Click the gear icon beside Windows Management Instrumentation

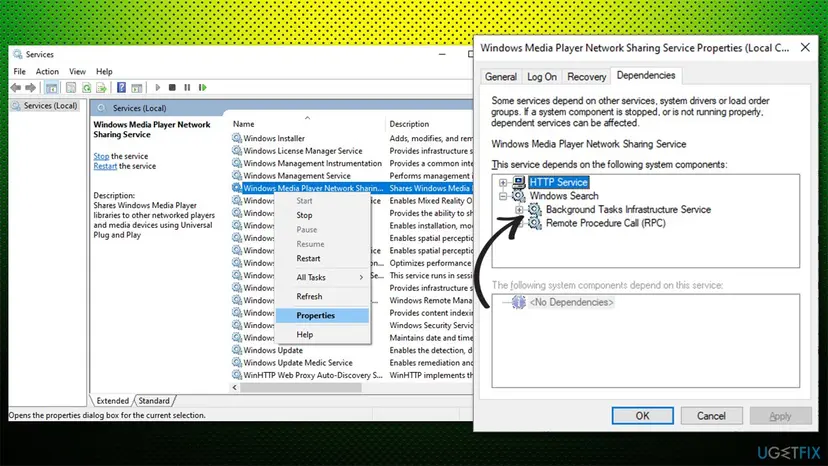237,163
